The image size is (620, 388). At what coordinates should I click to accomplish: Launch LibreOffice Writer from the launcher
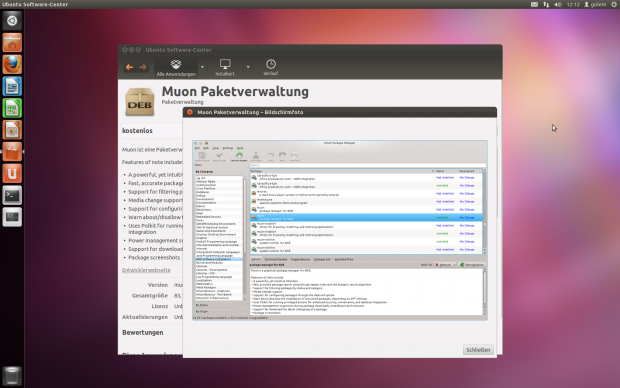click(12, 86)
